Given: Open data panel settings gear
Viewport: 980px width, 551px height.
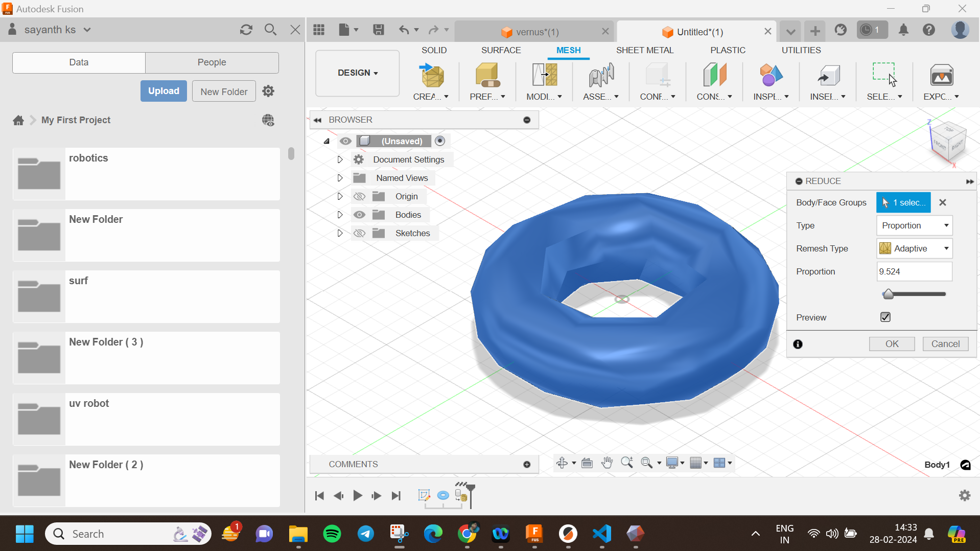Looking at the screenshot, I should click(268, 91).
